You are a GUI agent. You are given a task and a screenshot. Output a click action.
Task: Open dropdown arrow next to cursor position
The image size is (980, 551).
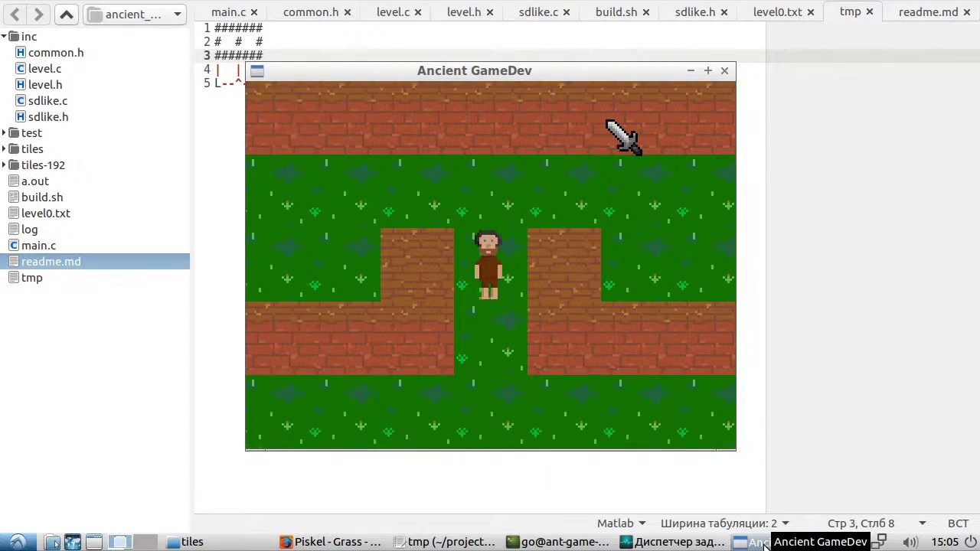pos(922,523)
